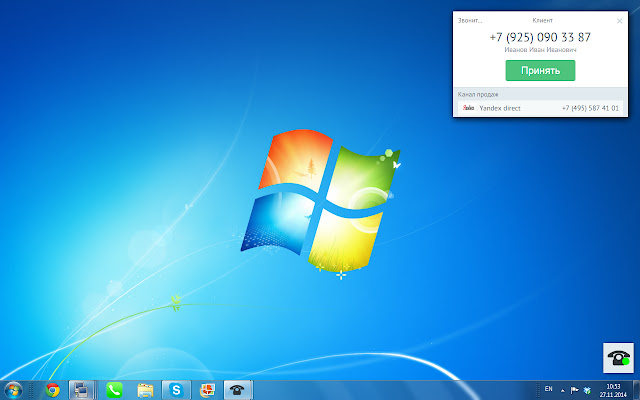Open Skype from the taskbar
This screenshot has height=400, width=640.
tap(176, 390)
